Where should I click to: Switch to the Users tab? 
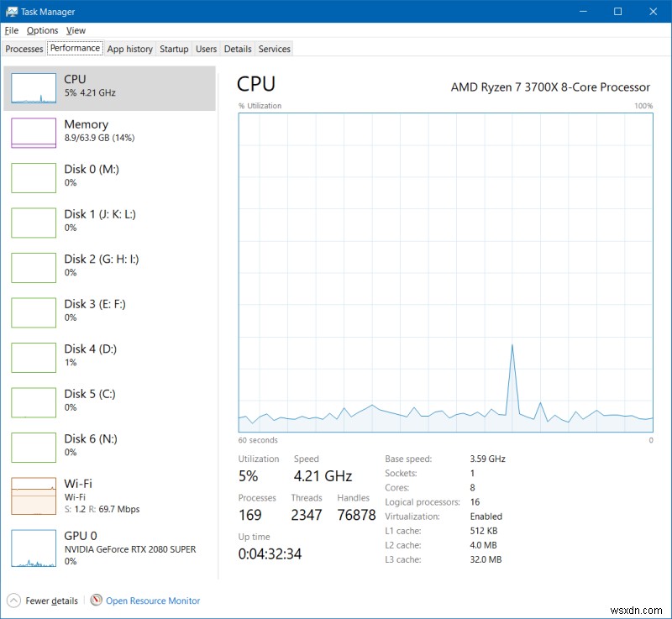pos(206,49)
